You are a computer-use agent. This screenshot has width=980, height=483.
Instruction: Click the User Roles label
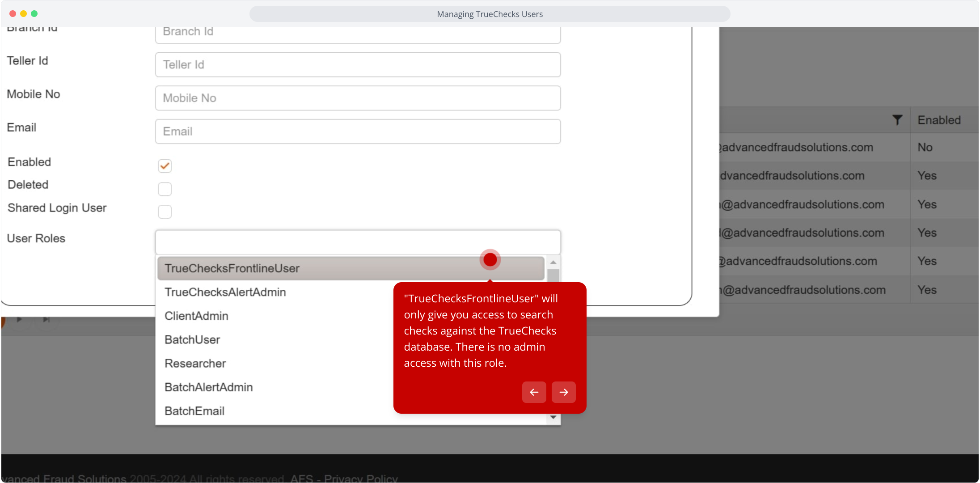coord(36,238)
